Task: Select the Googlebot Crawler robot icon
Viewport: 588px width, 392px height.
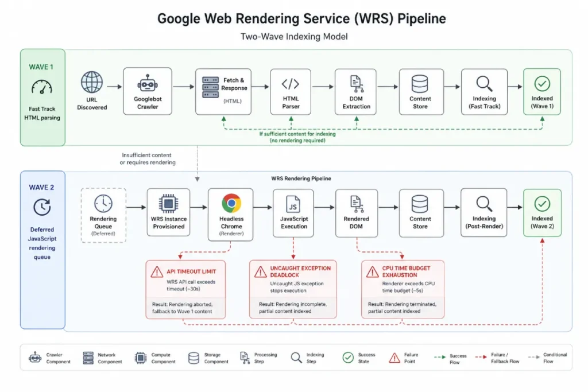Action: [x=148, y=84]
